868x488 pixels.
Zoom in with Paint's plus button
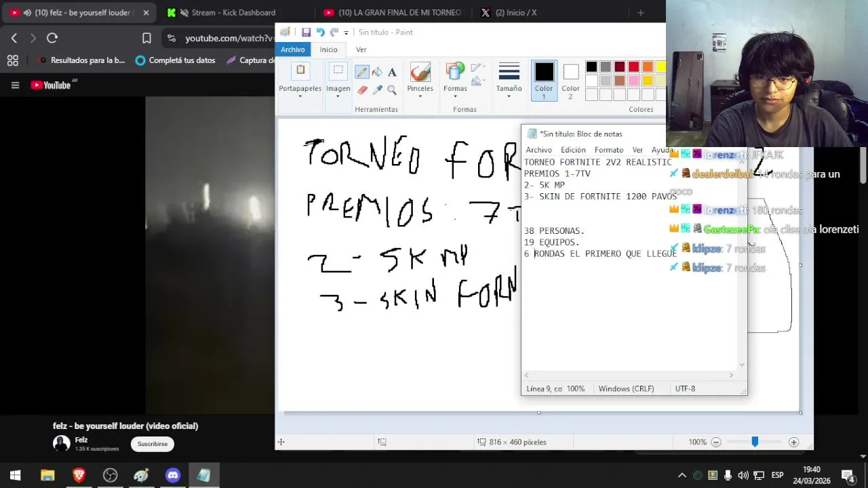pos(793,442)
